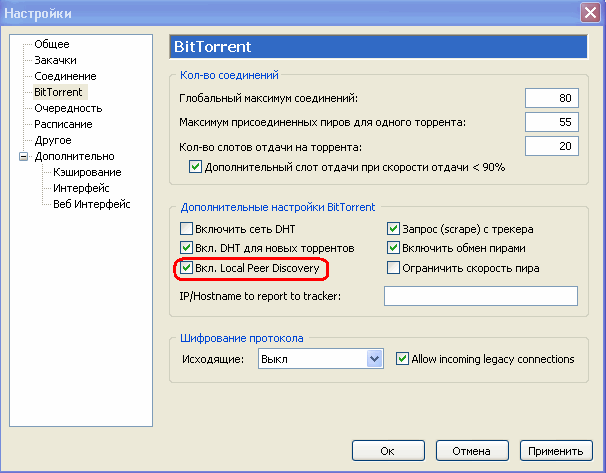Open the Кэширование subsection
Viewport: 606px width, 473px height.
point(87,172)
